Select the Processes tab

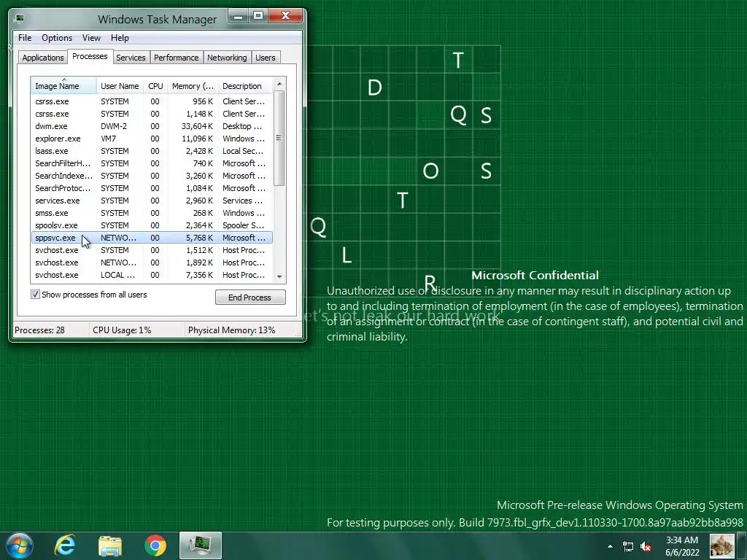[x=90, y=56]
